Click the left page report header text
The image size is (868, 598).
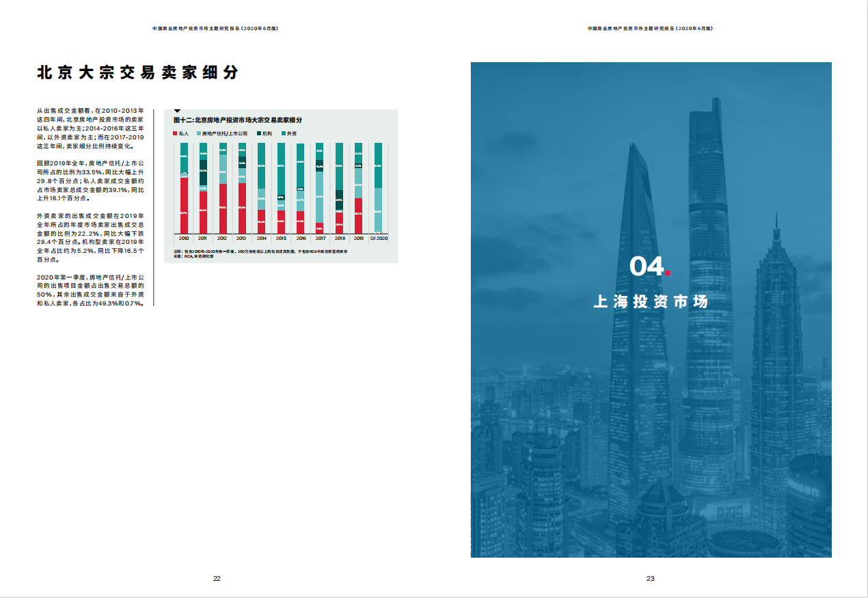click(x=215, y=29)
